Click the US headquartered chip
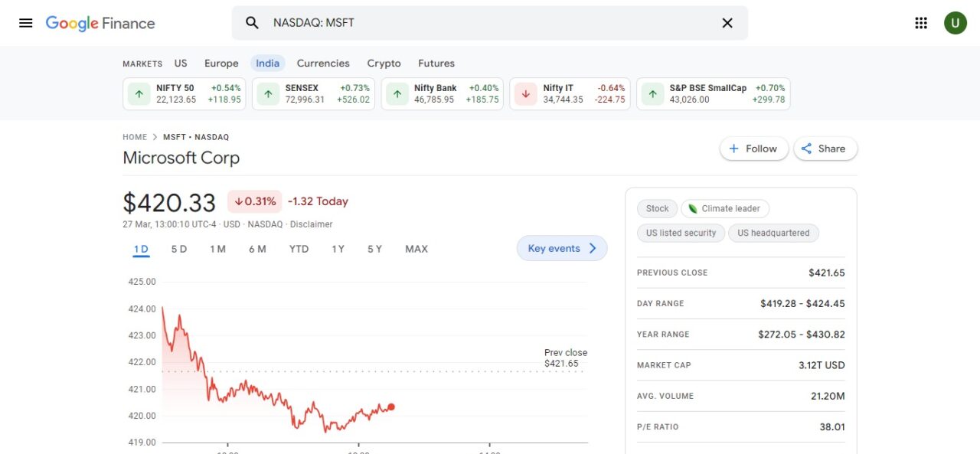Screen dimensions: 980x454 (x=773, y=233)
